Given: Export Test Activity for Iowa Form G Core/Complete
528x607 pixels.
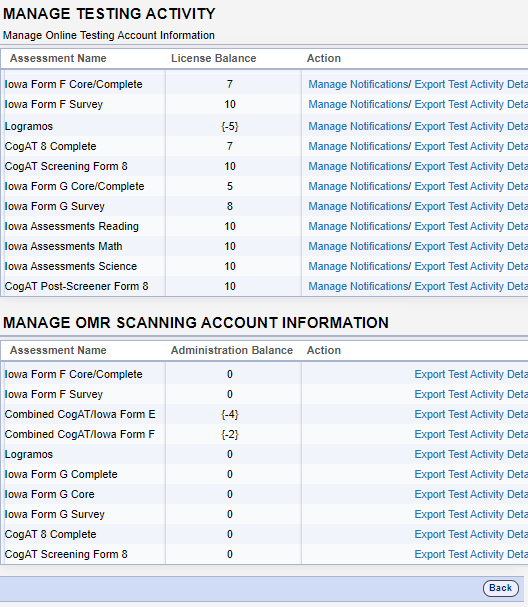Looking at the screenshot, I should tap(471, 187).
